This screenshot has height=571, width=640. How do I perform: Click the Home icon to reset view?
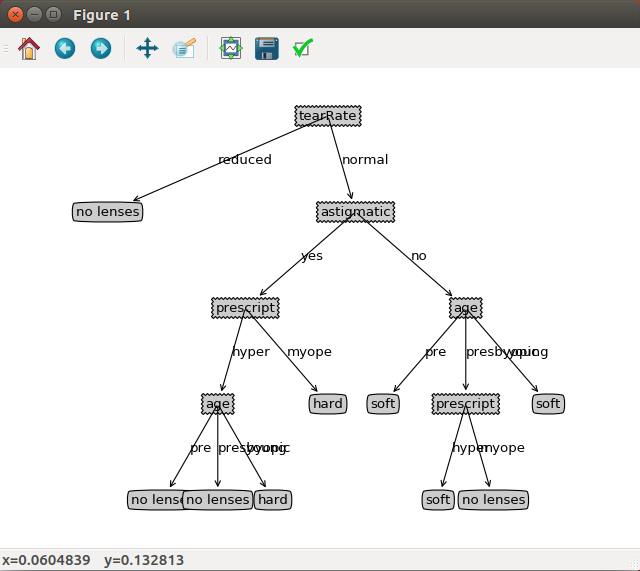29,48
